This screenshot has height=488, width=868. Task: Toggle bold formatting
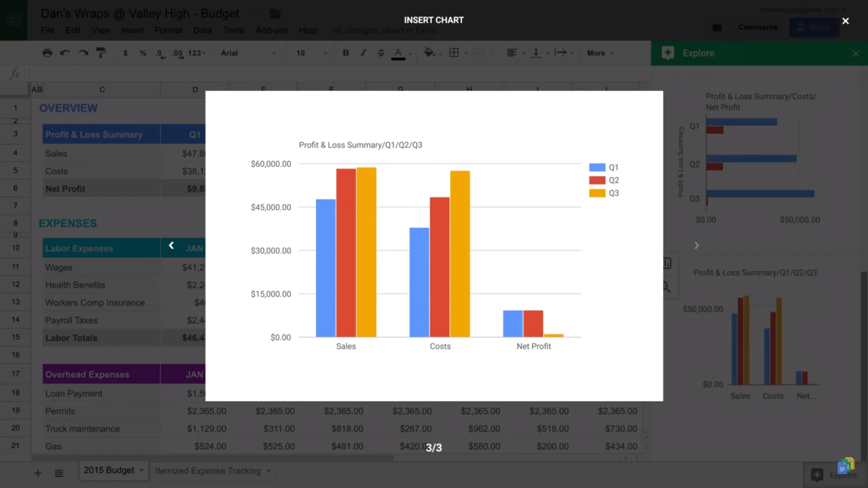coord(345,53)
